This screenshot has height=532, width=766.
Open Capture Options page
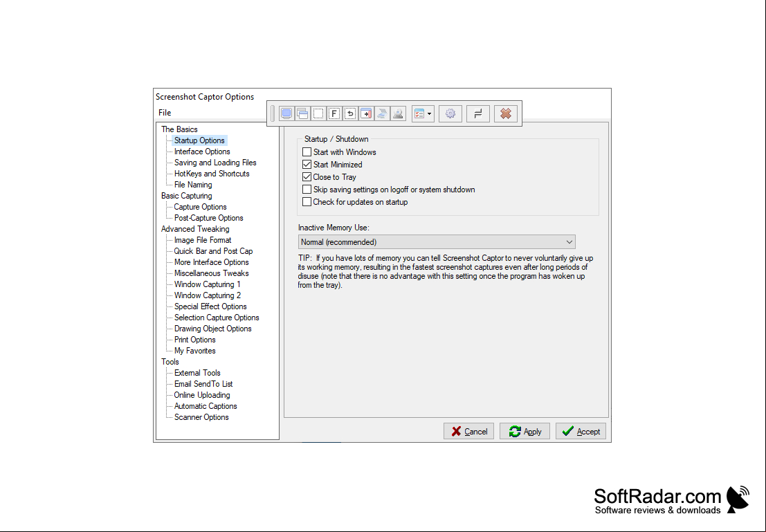200,207
